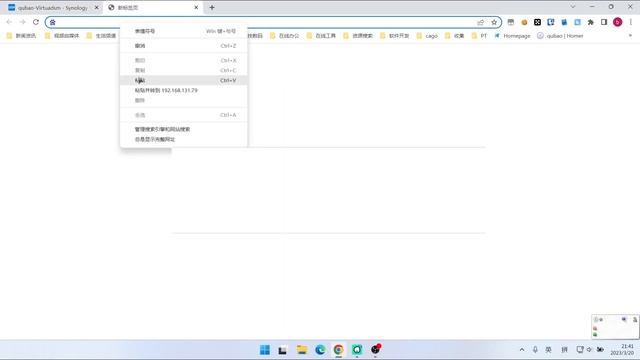This screenshot has height=360, width=640.
Task: Show hidden tray icons chevron
Action: [x=522, y=350]
